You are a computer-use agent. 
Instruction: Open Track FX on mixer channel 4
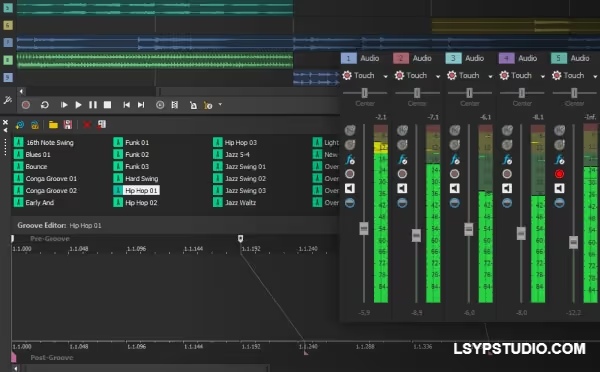507,160
